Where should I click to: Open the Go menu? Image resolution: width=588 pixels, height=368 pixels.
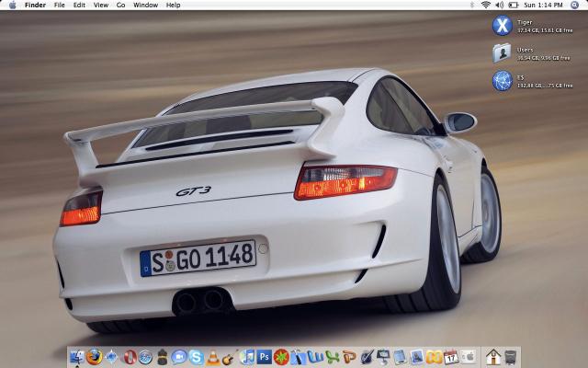[x=120, y=5]
